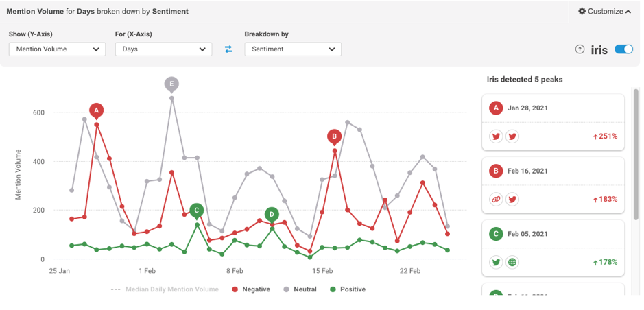The height and width of the screenshot is (310, 644).
Task: Click the green Twitter icon in peak C card
Action: 496,262
